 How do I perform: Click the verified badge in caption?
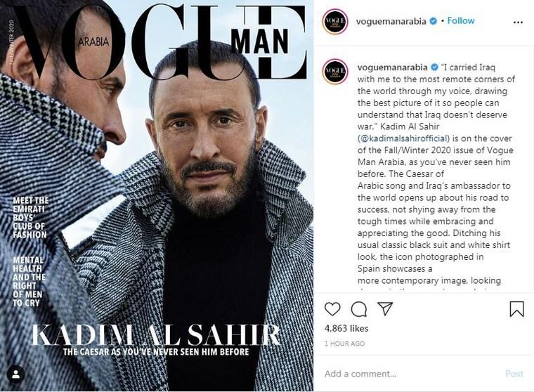[434, 67]
